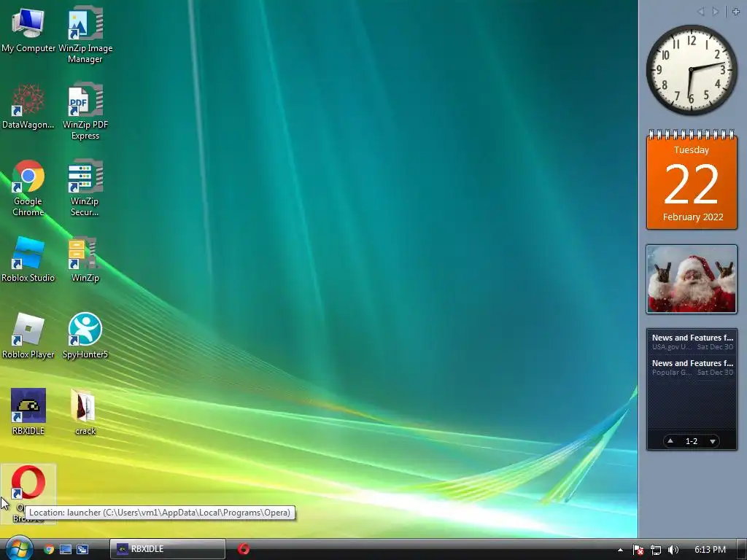
Task: Go to previous feed headlines arrow
Action: pyautogui.click(x=670, y=441)
